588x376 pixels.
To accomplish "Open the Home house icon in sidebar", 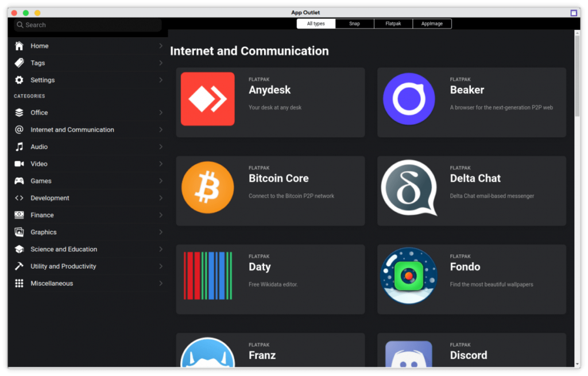I will point(19,46).
